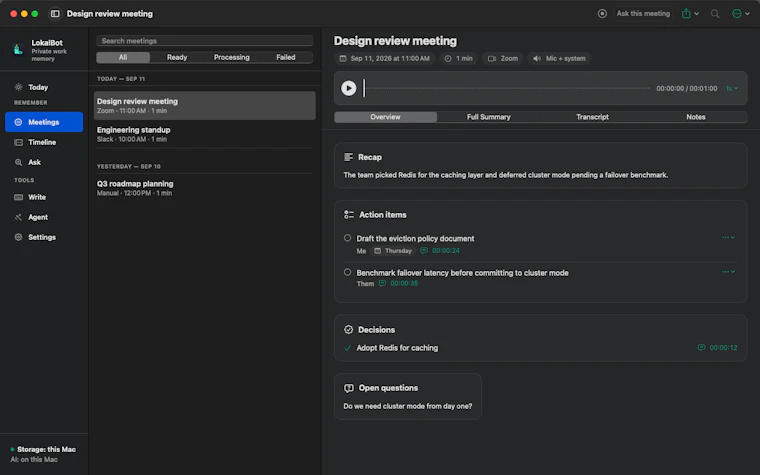Open the Today view in sidebar
The width and height of the screenshot is (760, 475).
pyautogui.click(x=44, y=87)
